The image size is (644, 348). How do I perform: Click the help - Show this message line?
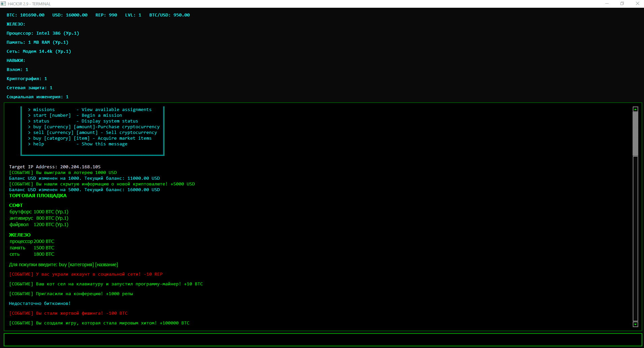tap(78, 144)
